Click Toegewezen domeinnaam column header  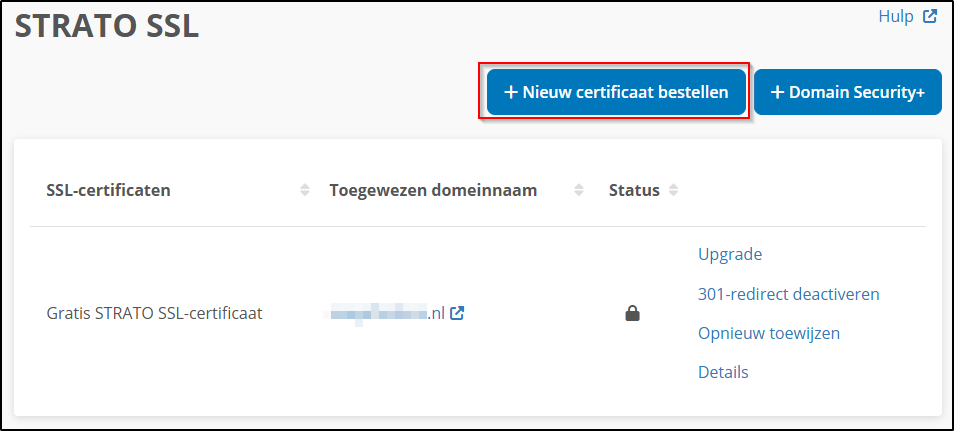(x=433, y=191)
